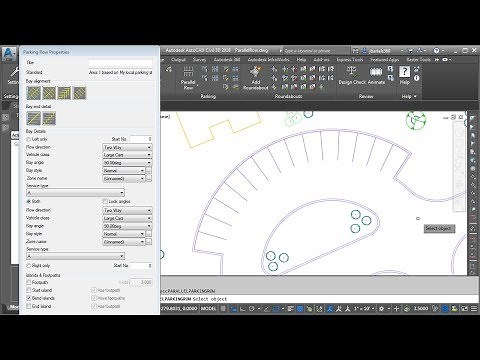This screenshot has height=360, width=480.
Task: Click the Parallel Row ribbon tool
Action: pyautogui.click(x=188, y=78)
